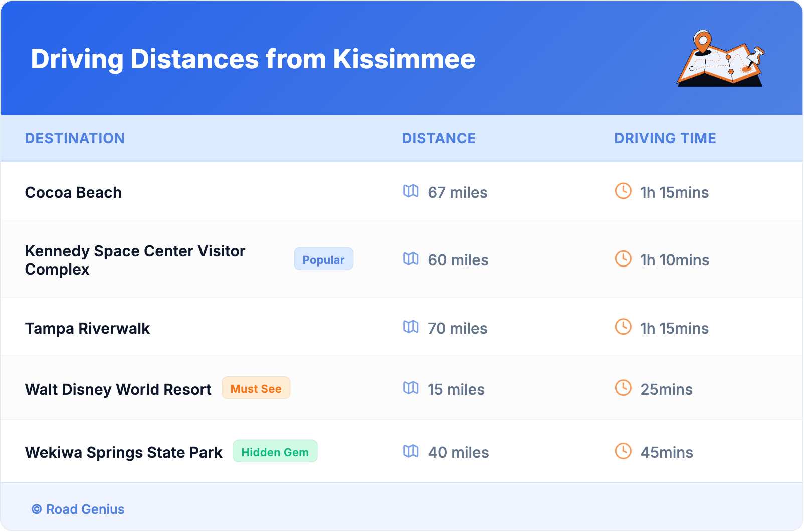Click the map icon beside 60 miles

pyautogui.click(x=411, y=259)
